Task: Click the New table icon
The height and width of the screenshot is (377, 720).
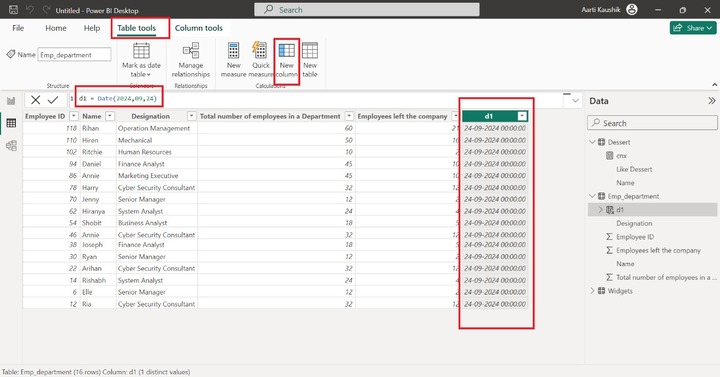Action: coord(310,60)
